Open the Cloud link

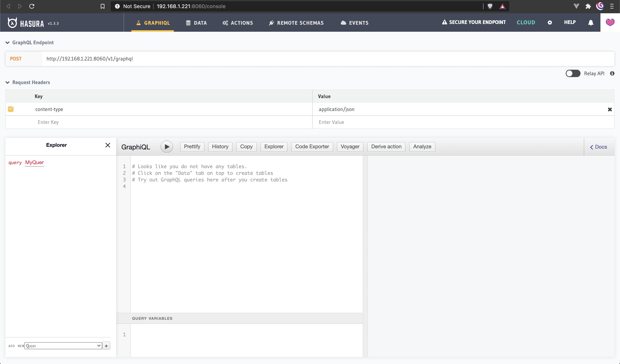tap(526, 22)
